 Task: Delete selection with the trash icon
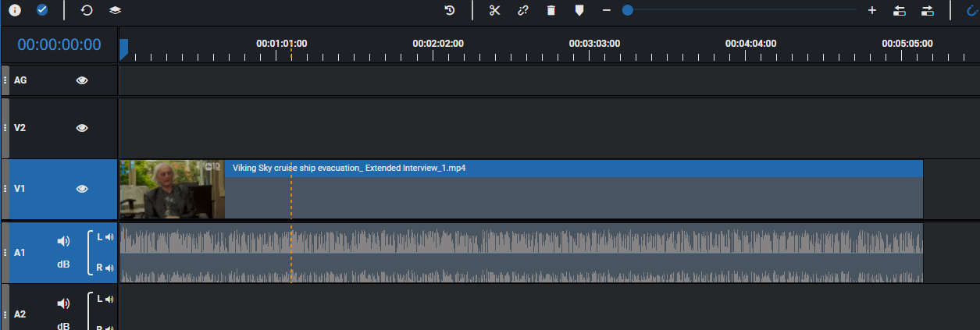(x=551, y=10)
